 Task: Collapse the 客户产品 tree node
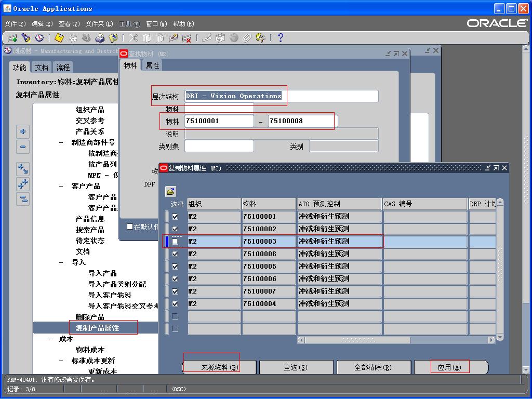point(61,186)
